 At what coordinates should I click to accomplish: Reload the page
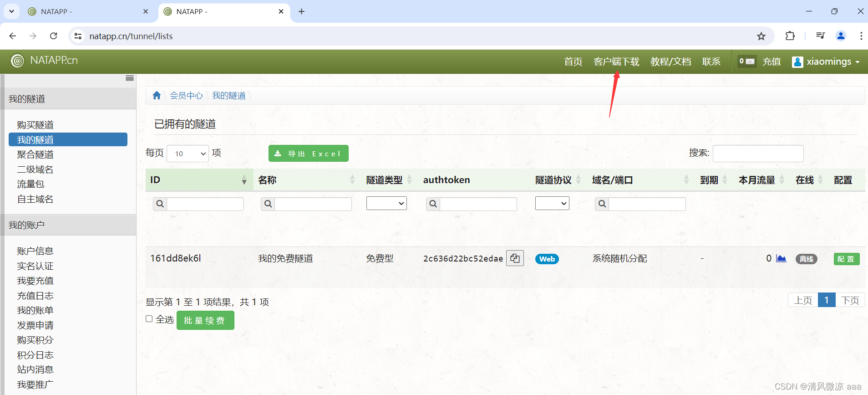(x=53, y=36)
